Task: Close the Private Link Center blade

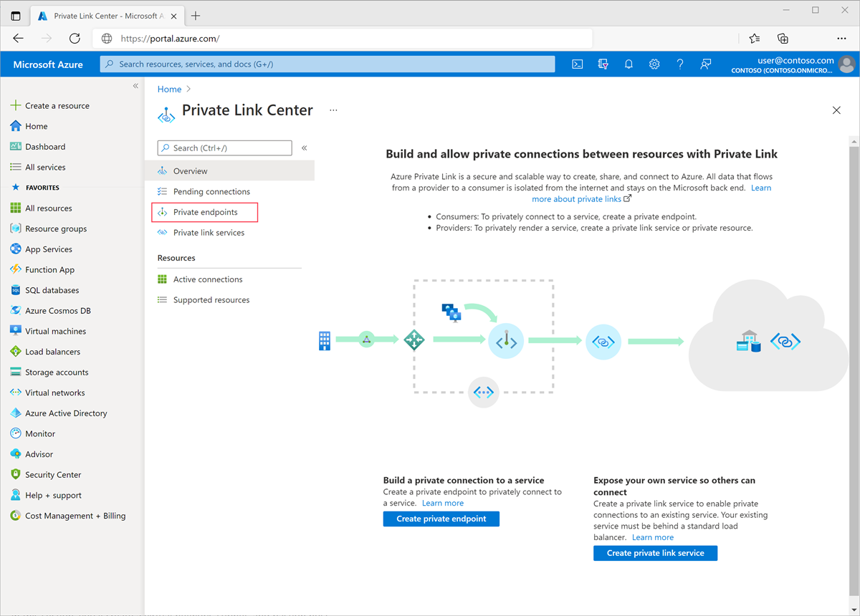Action: (x=836, y=110)
